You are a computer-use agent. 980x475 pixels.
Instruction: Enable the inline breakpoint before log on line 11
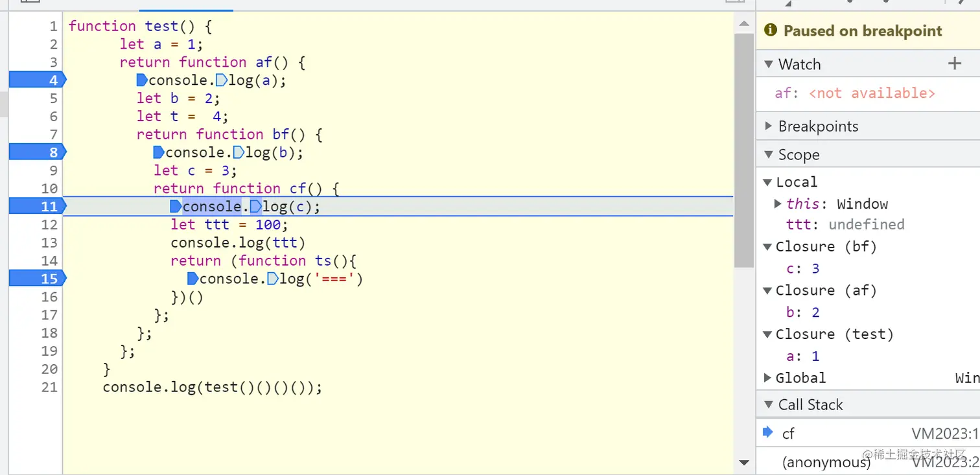point(255,207)
